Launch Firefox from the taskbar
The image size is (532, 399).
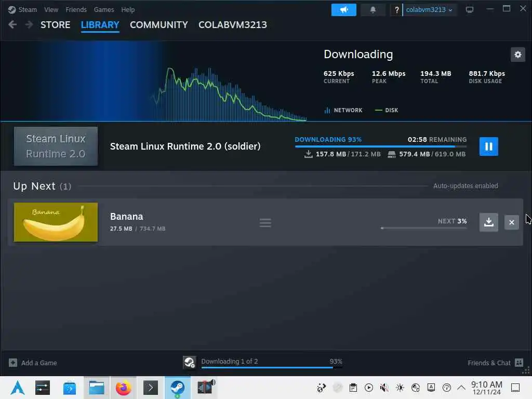click(x=124, y=388)
